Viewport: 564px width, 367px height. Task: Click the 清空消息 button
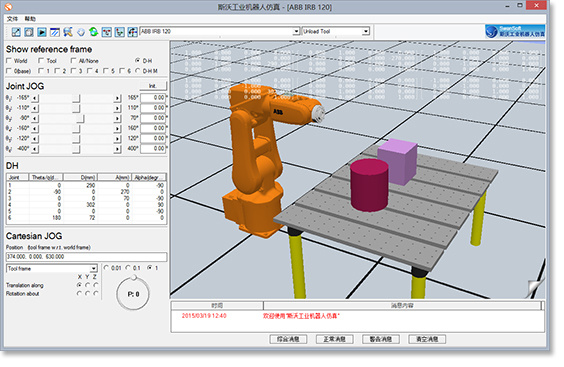click(x=427, y=339)
